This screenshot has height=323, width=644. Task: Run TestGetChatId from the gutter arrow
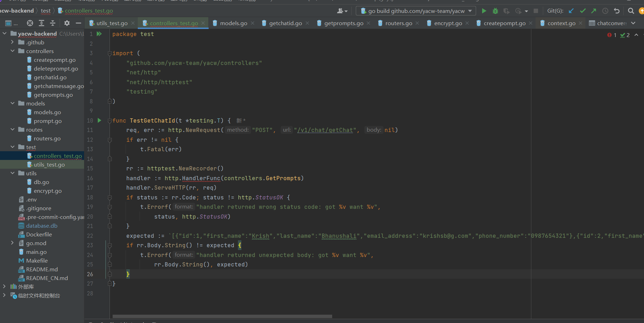pyautogui.click(x=99, y=120)
